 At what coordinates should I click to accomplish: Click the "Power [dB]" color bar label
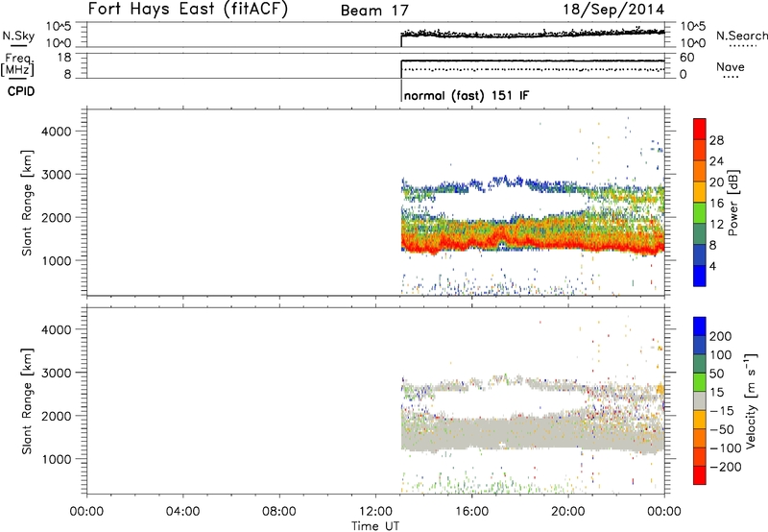click(732, 203)
